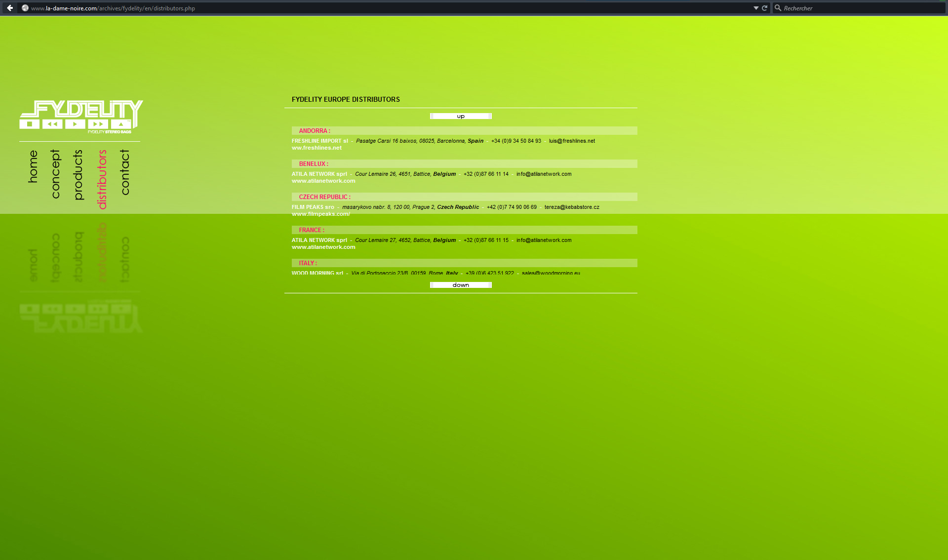Open the home menu item
948x560 pixels.
(33, 166)
